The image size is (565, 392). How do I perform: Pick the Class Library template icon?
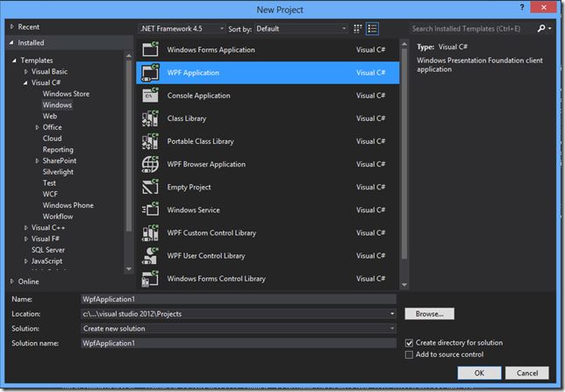pyautogui.click(x=150, y=118)
